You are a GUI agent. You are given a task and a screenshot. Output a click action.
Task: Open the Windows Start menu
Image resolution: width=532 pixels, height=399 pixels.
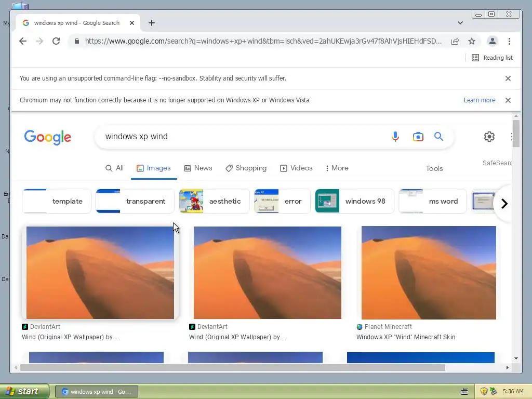click(24, 392)
